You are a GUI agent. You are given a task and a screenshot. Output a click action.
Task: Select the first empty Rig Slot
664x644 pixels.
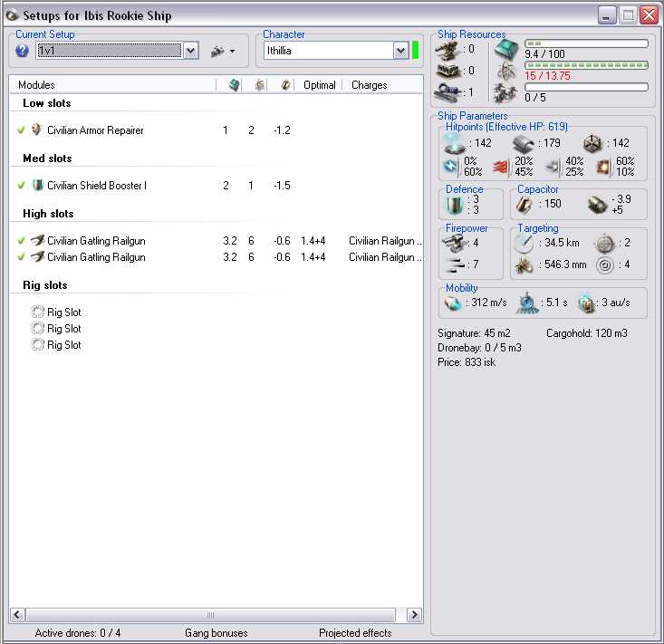pyautogui.click(x=56, y=312)
